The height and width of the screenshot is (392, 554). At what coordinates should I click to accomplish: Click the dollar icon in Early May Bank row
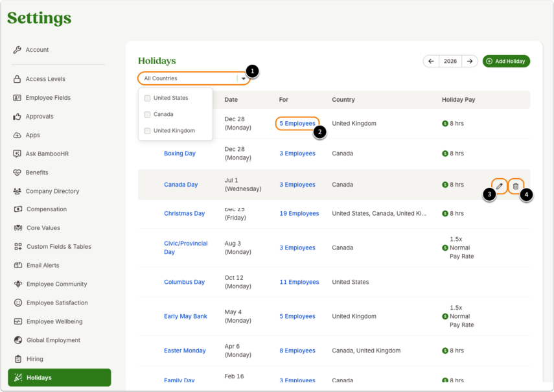click(445, 316)
